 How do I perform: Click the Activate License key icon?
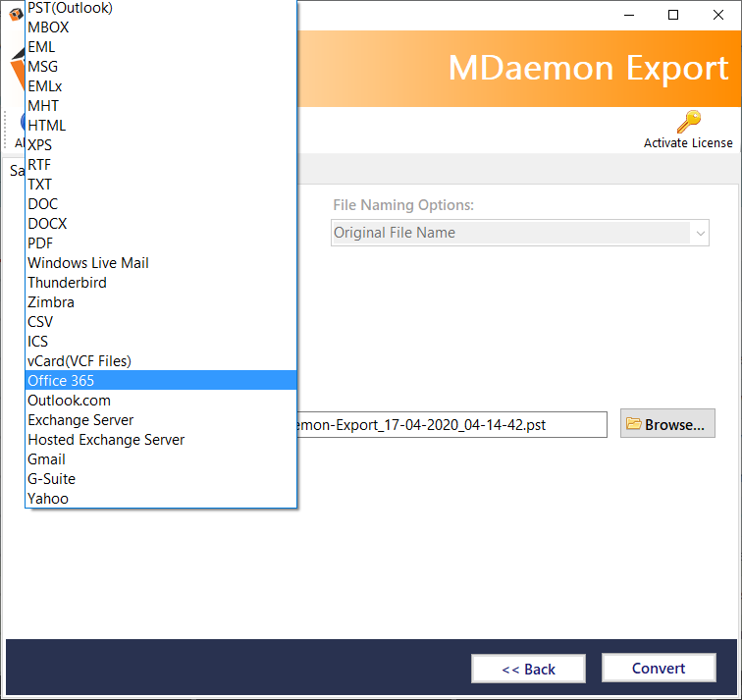pyautogui.click(x=688, y=122)
